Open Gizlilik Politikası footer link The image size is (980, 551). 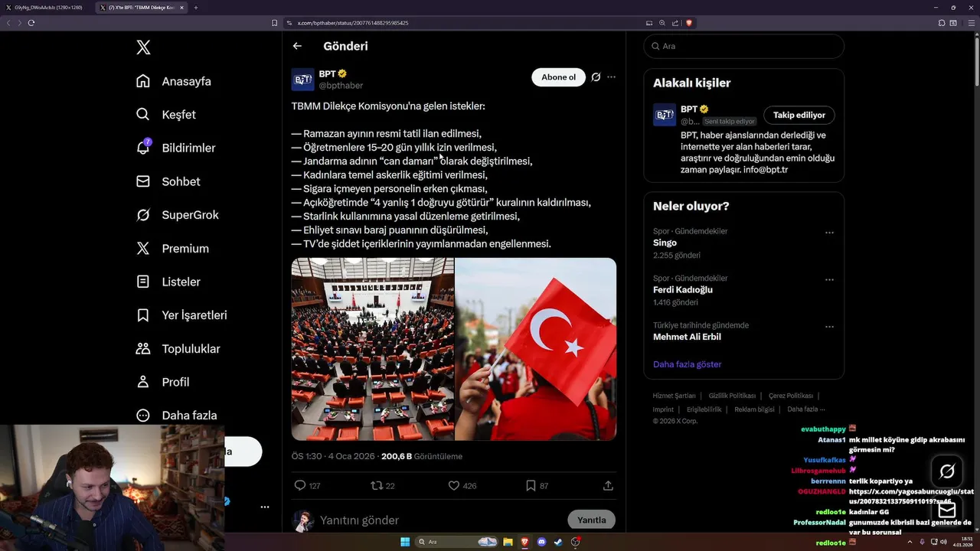732,396
